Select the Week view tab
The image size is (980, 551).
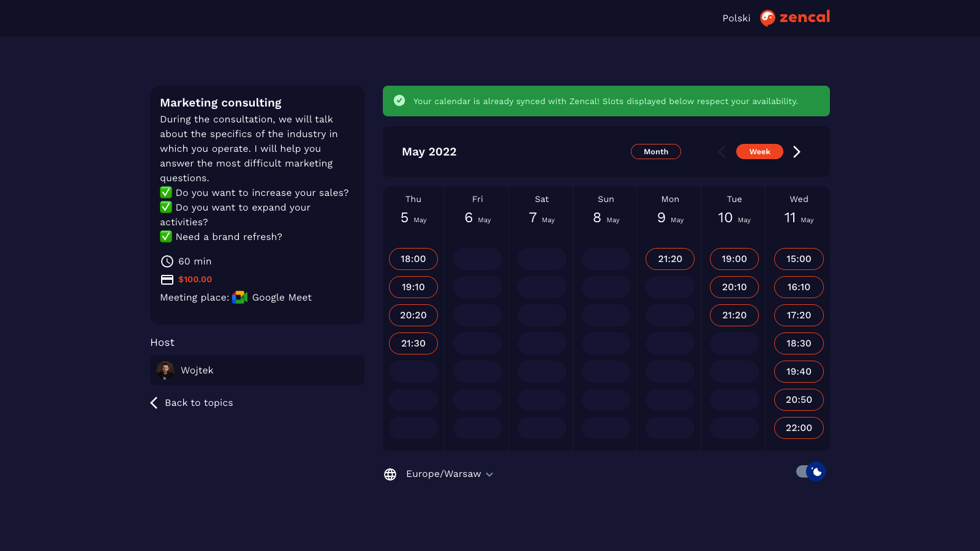759,152
